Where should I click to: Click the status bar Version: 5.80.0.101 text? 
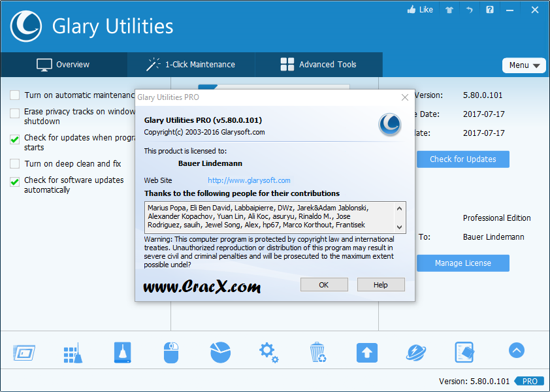point(474,381)
